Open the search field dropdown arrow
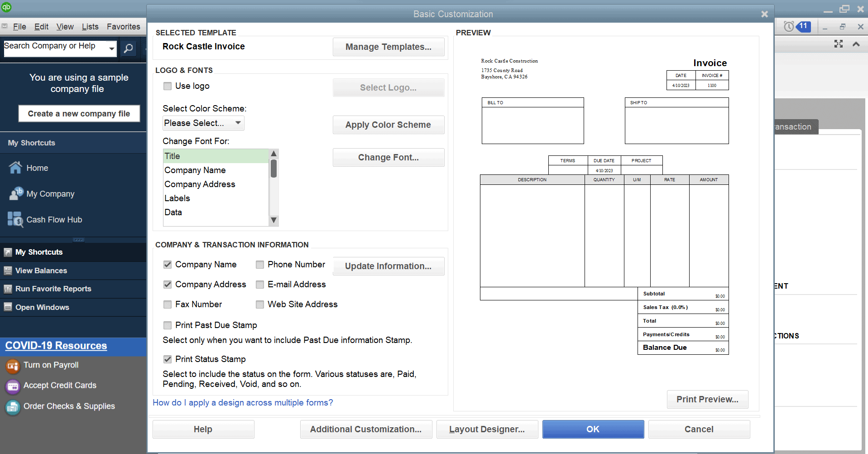868x454 pixels. [111, 48]
